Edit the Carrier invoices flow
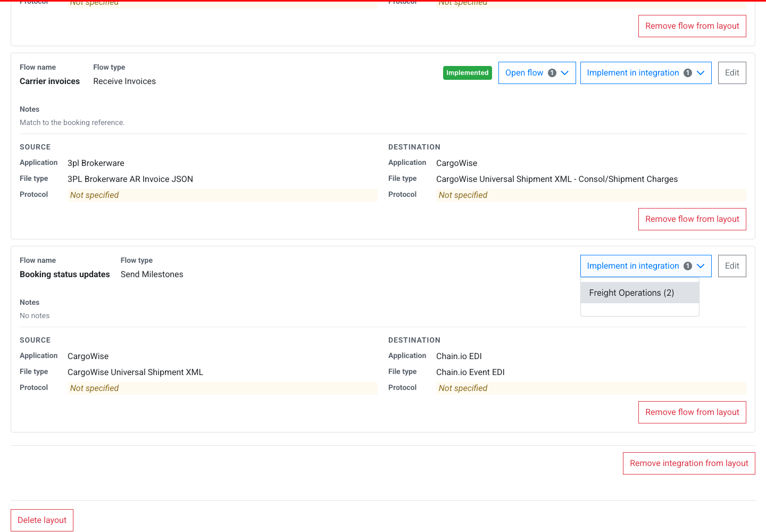 click(x=732, y=73)
